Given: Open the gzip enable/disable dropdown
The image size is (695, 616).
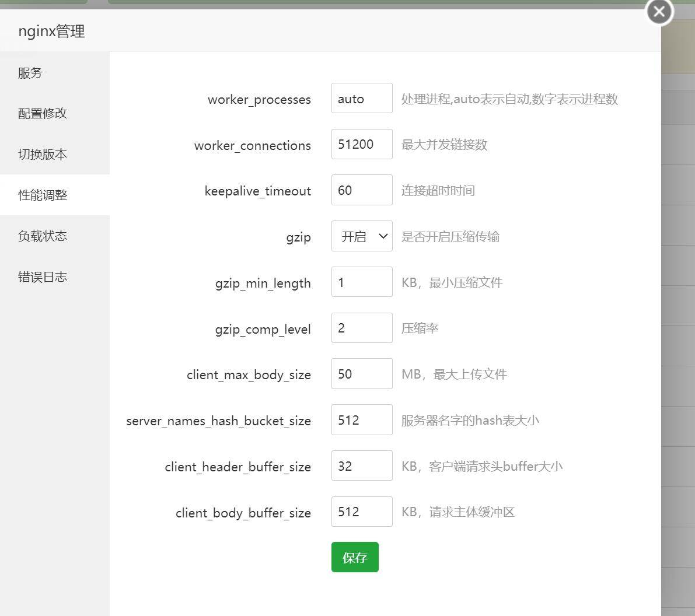Looking at the screenshot, I should (x=361, y=236).
